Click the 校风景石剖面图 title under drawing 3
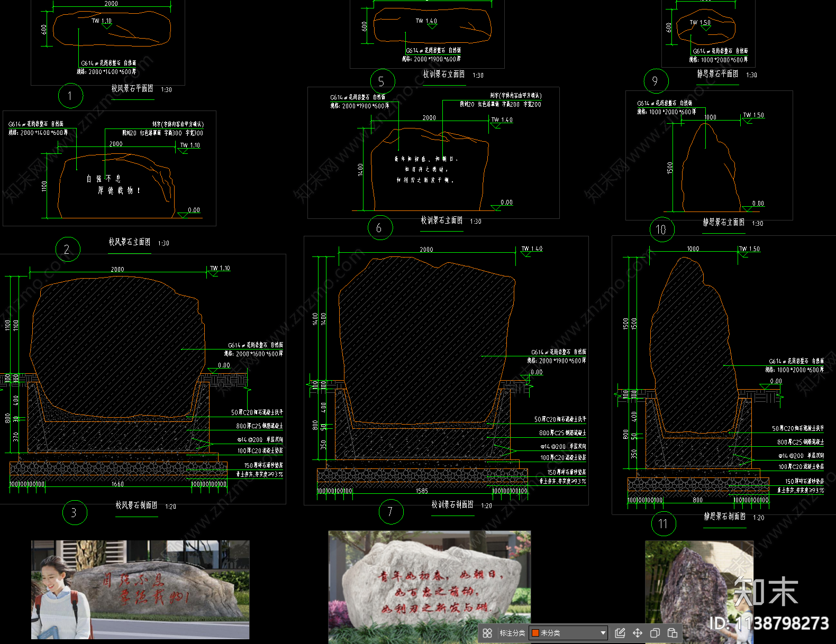The width and height of the screenshot is (836, 644). tap(137, 505)
